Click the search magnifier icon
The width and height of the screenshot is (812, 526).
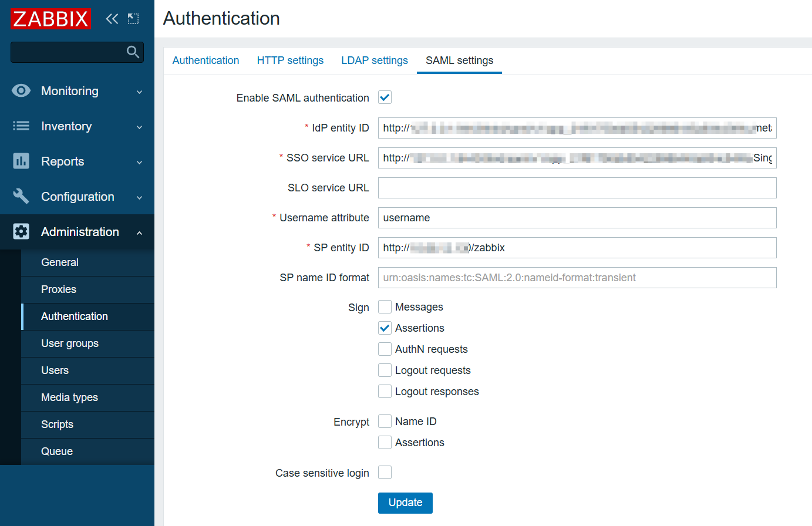133,52
